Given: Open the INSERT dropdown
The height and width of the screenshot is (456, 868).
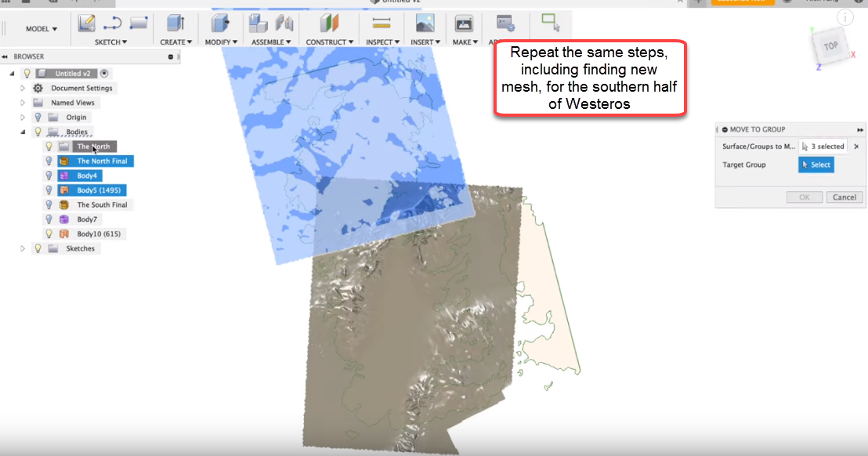Looking at the screenshot, I should click(x=425, y=42).
